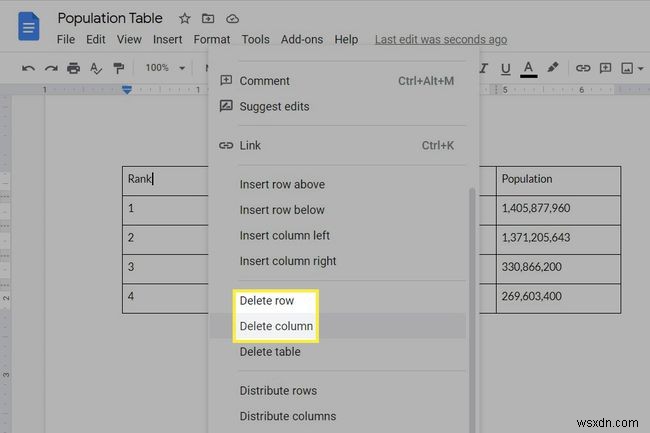The height and width of the screenshot is (433, 650).
Task: Click the spell check icon
Action: pyautogui.click(x=96, y=68)
